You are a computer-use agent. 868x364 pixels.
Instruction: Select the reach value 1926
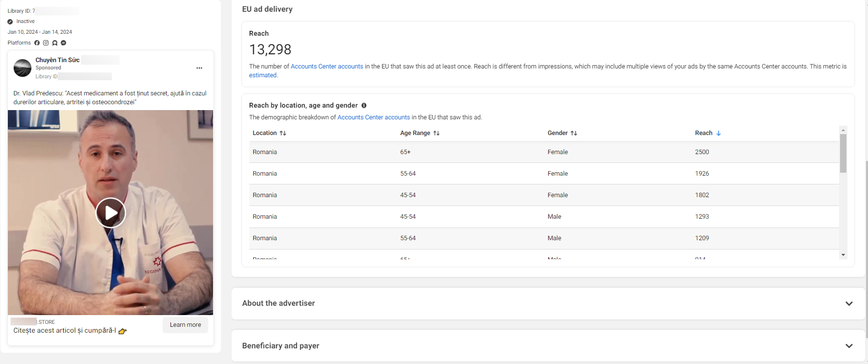coord(702,174)
